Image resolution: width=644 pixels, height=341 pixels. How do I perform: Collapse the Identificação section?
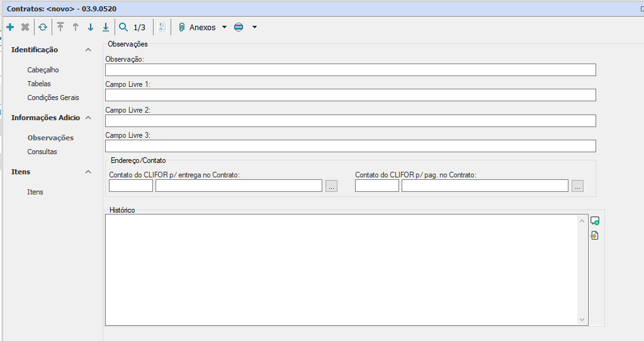coord(88,50)
